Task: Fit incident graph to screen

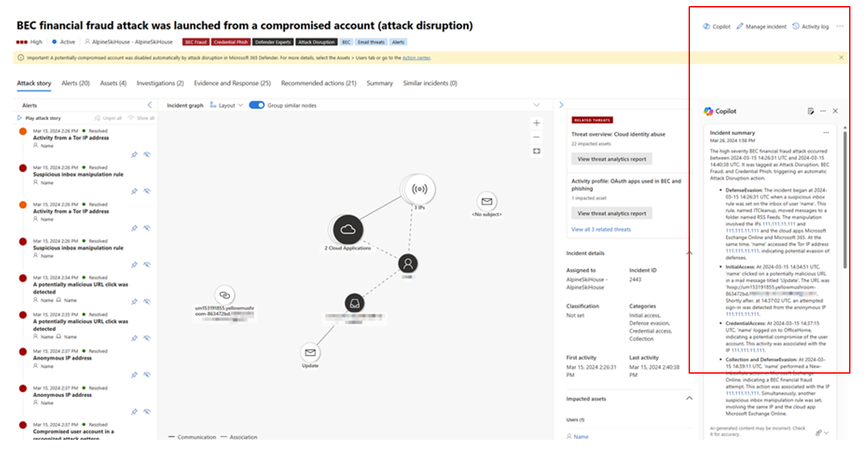Action: pos(536,151)
